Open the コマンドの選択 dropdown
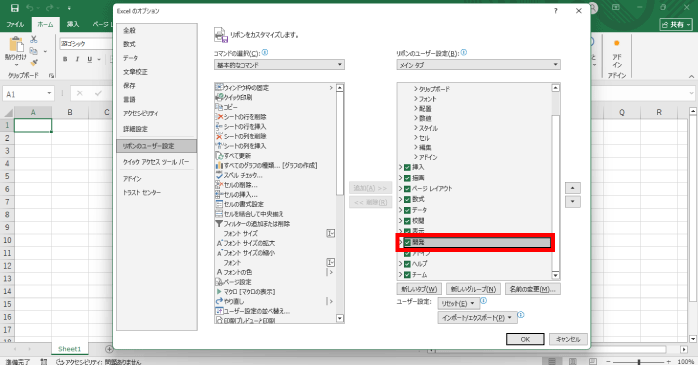The image size is (698, 365). [x=279, y=65]
